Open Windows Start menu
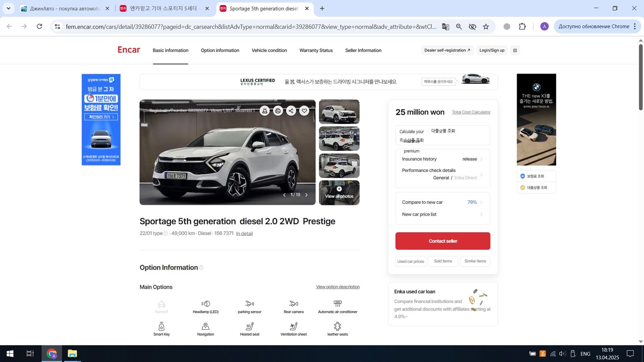The width and height of the screenshot is (644, 362). (10, 354)
